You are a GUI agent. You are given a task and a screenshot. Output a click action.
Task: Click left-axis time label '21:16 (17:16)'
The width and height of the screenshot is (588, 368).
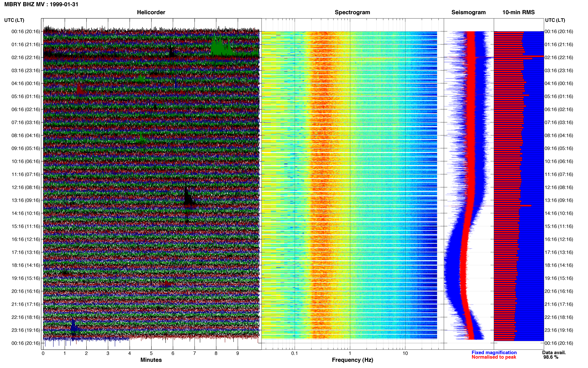(x=26, y=304)
